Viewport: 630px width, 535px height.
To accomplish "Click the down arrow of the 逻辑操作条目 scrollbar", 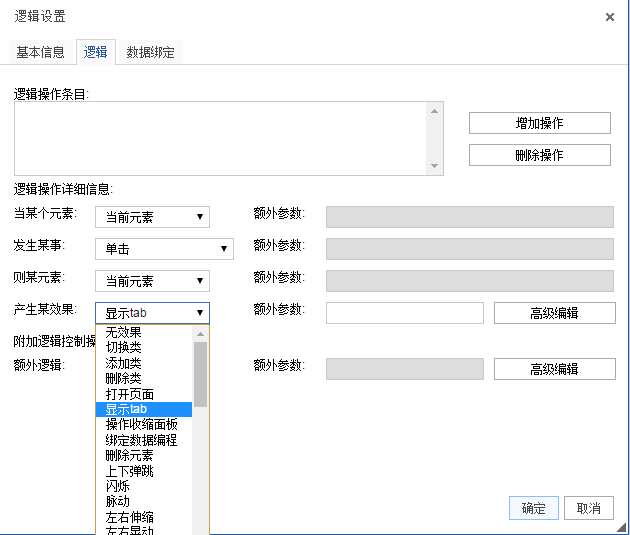I will [x=434, y=166].
